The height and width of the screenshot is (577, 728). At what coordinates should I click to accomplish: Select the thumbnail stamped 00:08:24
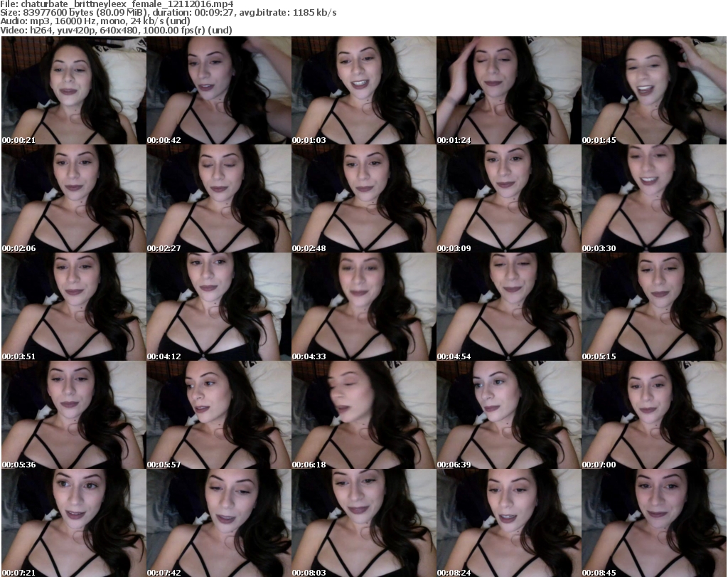(x=509, y=523)
